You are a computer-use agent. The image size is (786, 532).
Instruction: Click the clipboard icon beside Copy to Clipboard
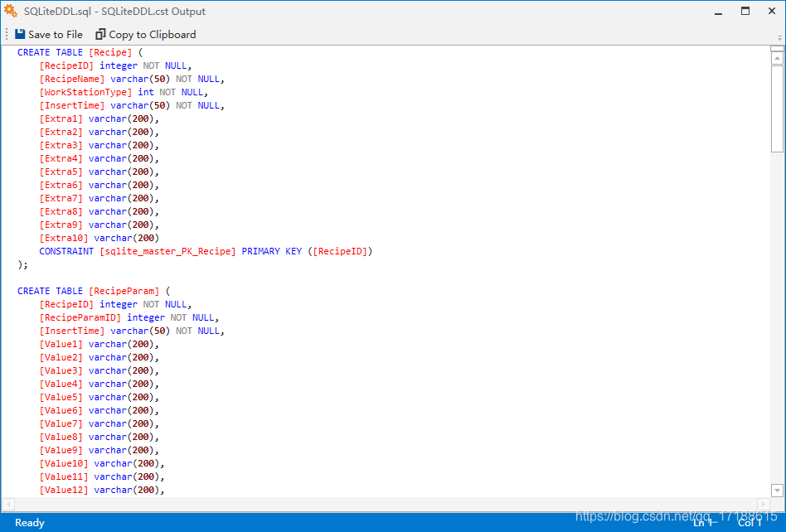tap(99, 34)
